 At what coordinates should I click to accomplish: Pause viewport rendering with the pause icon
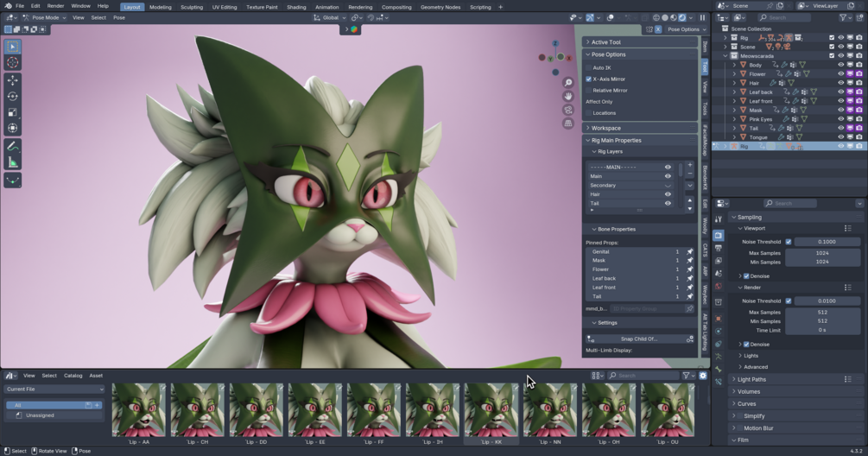[702, 18]
